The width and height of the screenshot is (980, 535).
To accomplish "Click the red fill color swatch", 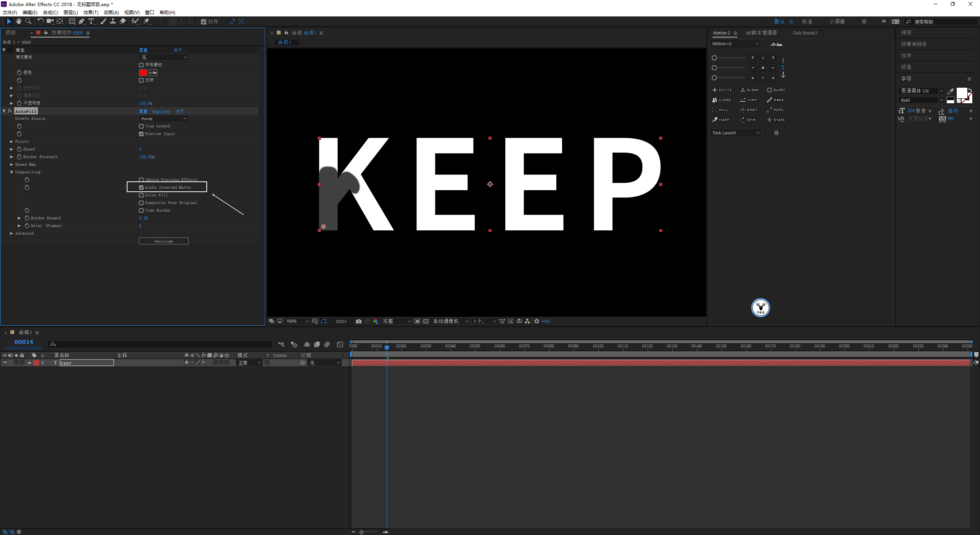I will pos(143,73).
